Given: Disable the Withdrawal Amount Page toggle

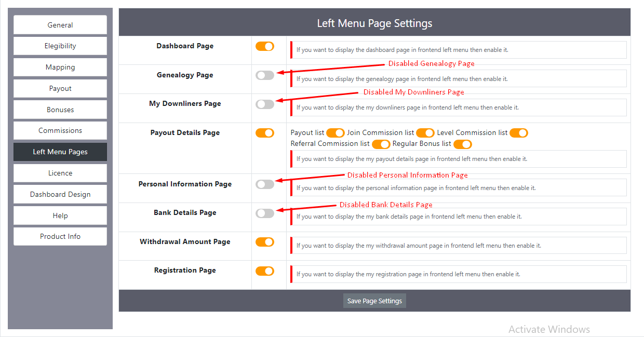Looking at the screenshot, I should (x=264, y=242).
